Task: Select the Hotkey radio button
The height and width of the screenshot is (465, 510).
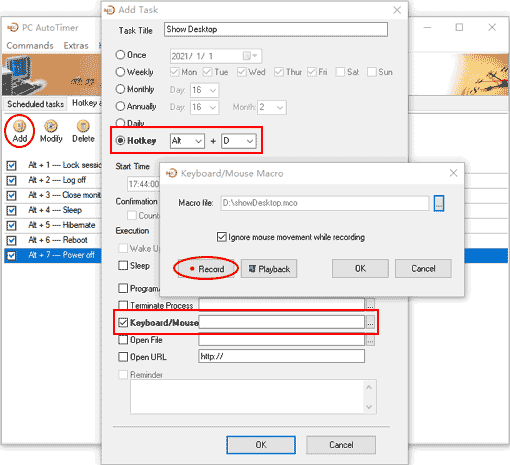Action: [120, 141]
